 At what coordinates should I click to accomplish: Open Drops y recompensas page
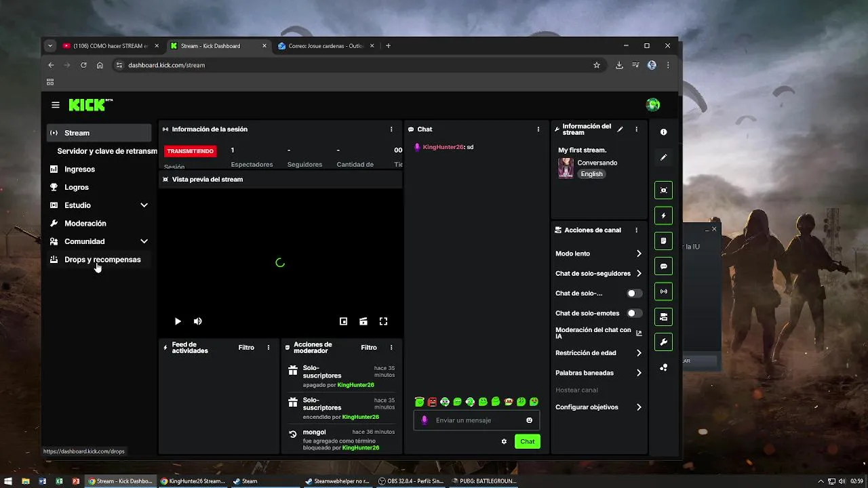coord(99,260)
